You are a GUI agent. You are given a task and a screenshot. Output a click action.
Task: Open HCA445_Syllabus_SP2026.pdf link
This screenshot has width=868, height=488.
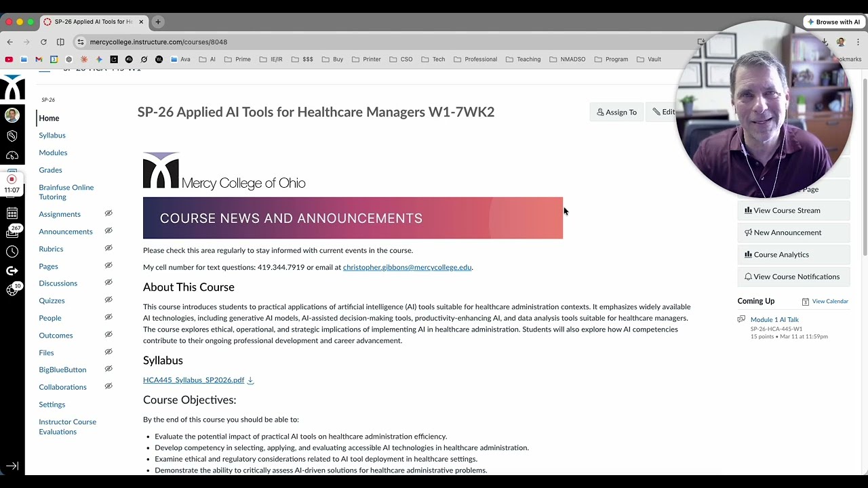[x=193, y=380]
